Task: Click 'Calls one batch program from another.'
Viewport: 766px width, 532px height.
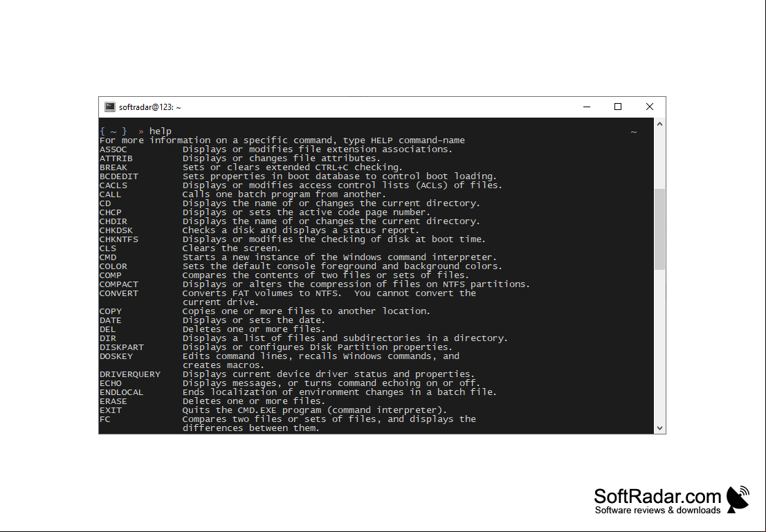Action: click(x=284, y=194)
